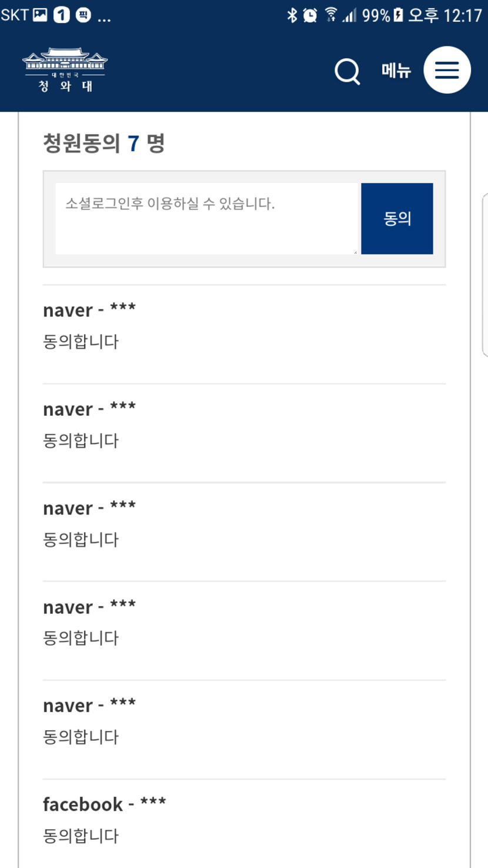Tap the Bluetooth status icon
This screenshot has height=868, width=488.
(292, 15)
